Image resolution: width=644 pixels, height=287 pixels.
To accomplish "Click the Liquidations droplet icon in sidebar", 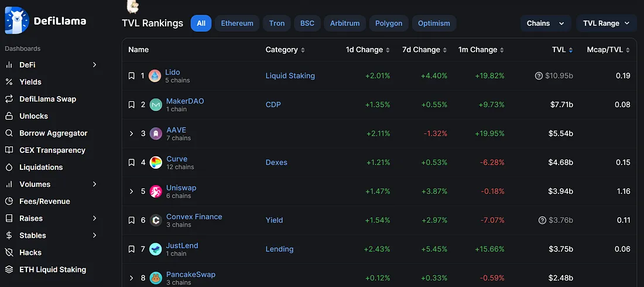I will point(9,167).
